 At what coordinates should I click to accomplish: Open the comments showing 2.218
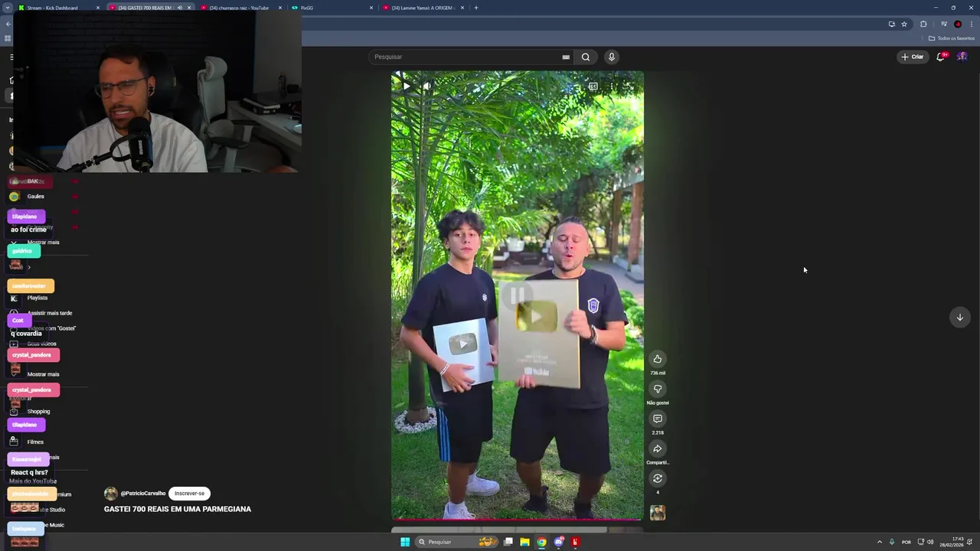[x=657, y=419]
